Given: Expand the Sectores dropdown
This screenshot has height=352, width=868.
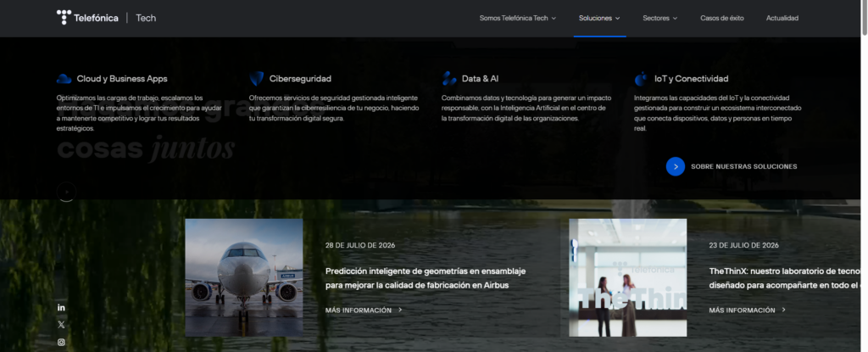Looking at the screenshot, I should tap(659, 19).
